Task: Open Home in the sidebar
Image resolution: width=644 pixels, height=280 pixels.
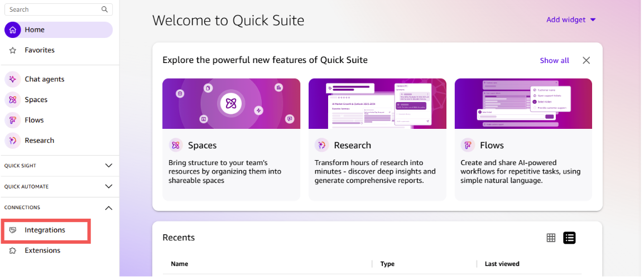Action: [x=59, y=30]
